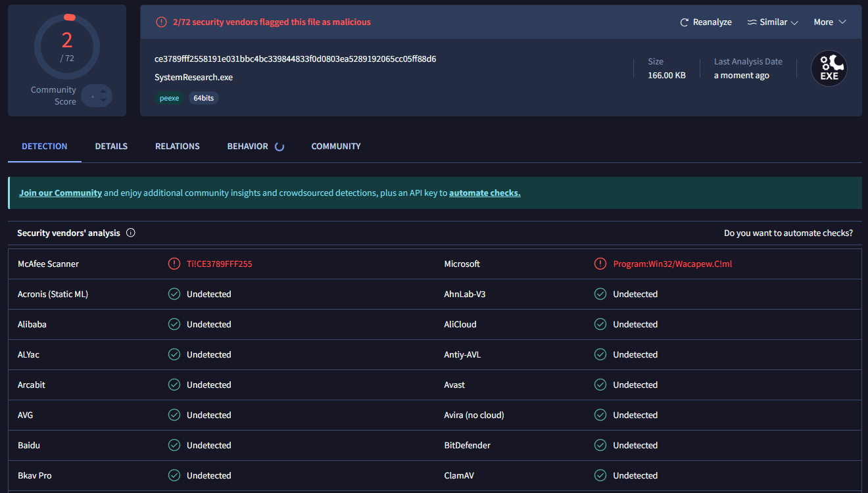The height and width of the screenshot is (493, 868).
Task: Click the malicious warning icon in header banner
Action: 161,22
